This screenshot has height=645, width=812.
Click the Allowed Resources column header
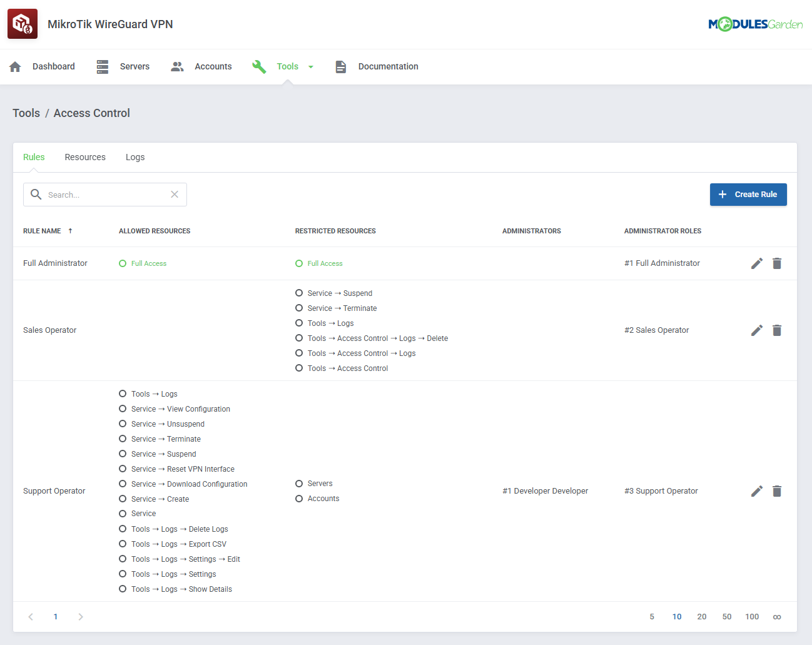(x=155, y=231)
